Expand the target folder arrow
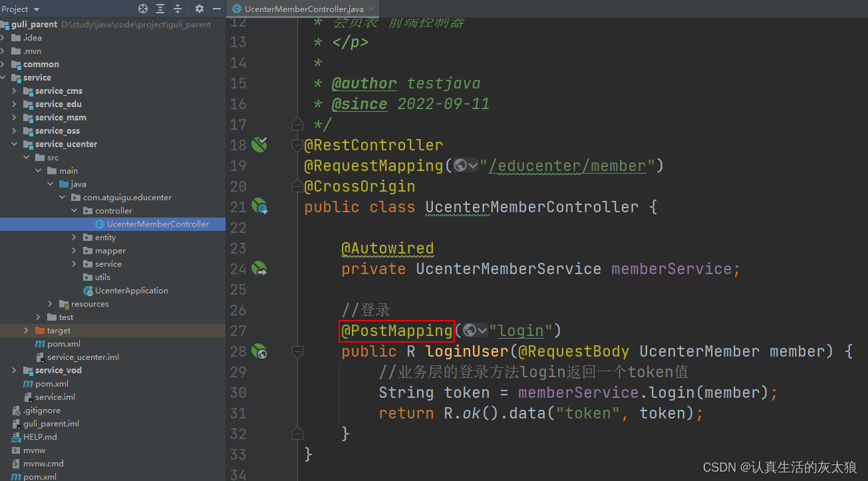868x481 pixels. (27, 331)
